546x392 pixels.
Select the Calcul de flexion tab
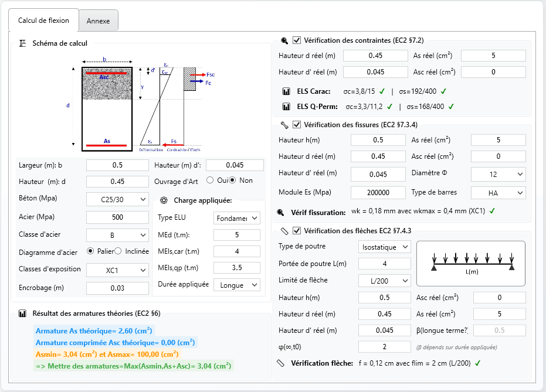[43, 19]
